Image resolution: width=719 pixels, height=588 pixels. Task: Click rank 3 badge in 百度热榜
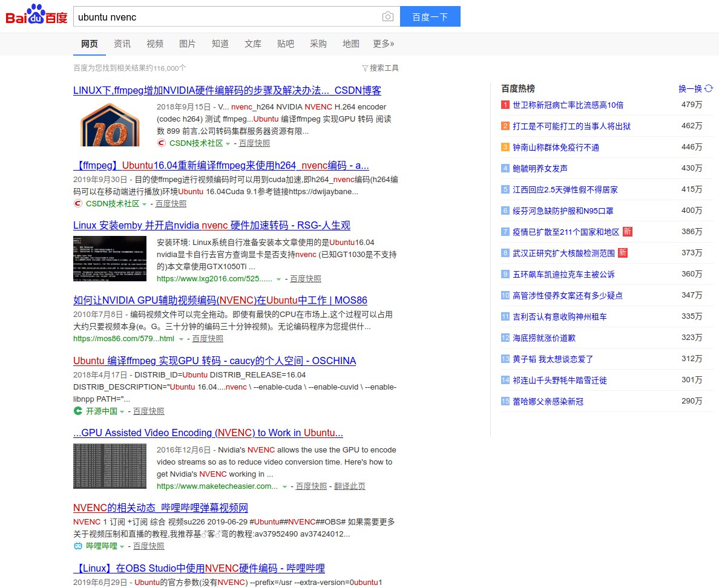pos(505,147)
